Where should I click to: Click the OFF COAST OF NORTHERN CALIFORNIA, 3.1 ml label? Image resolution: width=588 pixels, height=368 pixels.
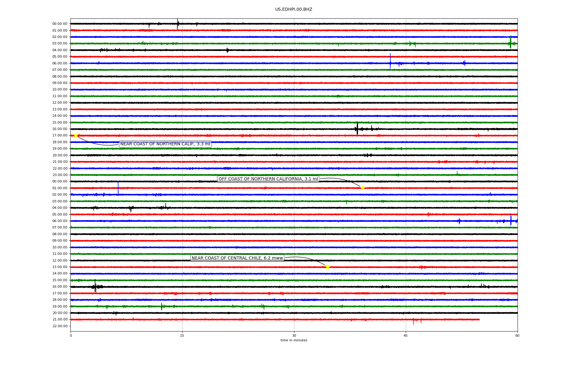(x=268, y=179)
